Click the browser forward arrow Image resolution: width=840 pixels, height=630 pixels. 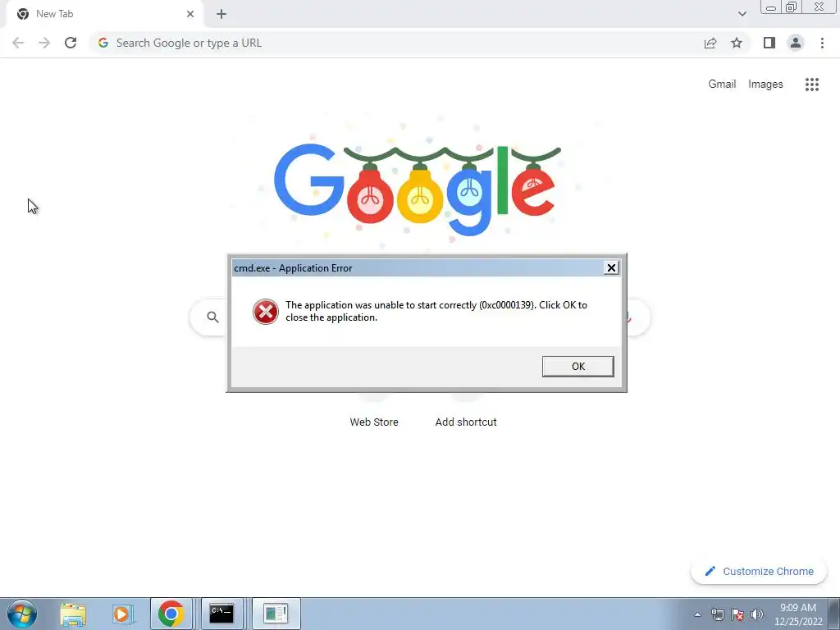click(x=44, y=43)
